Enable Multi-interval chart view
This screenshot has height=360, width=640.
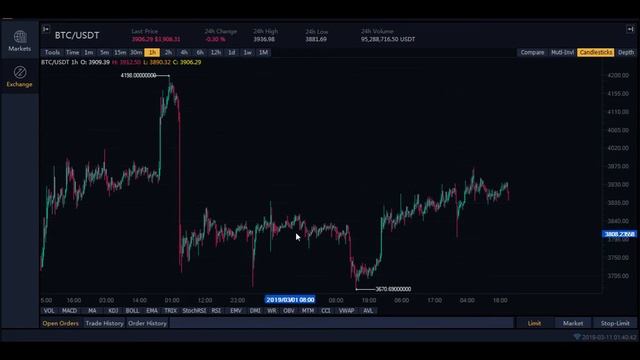(562, 53)
